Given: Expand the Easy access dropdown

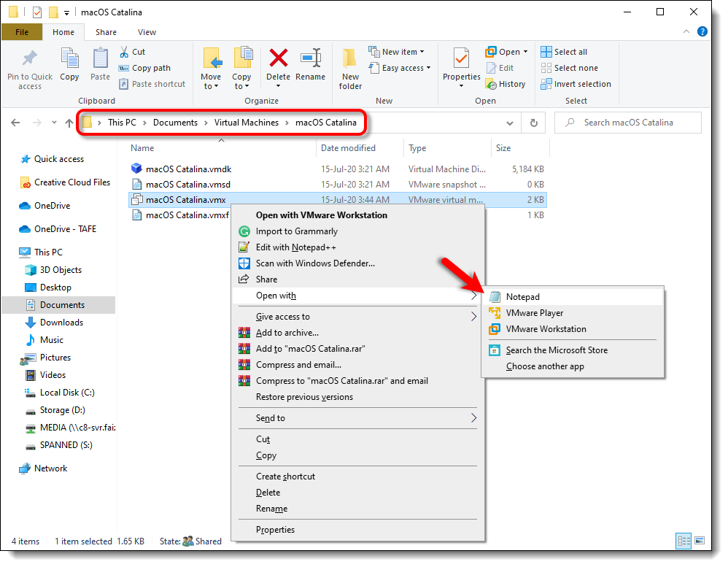Looking at the screenshot, I should pyautogui.click(x=400, y=68).
